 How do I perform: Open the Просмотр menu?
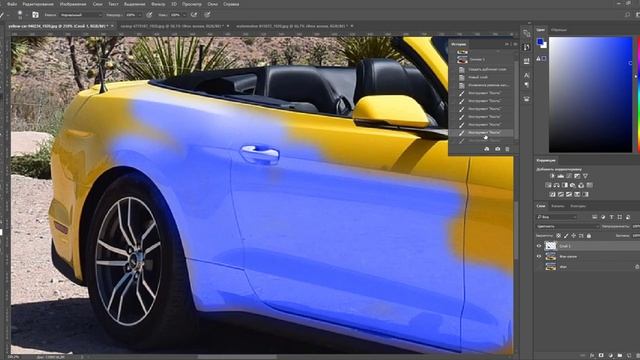pyautogui.click(x=192, y=4)
